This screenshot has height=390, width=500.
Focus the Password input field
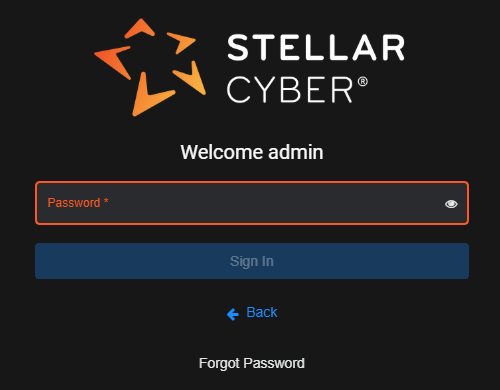252,203
